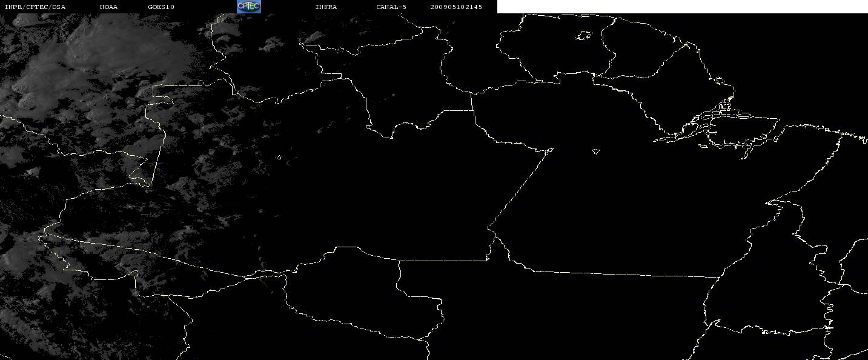Click the NOAA label
868x360 pixels.
[x=108, y=7]
